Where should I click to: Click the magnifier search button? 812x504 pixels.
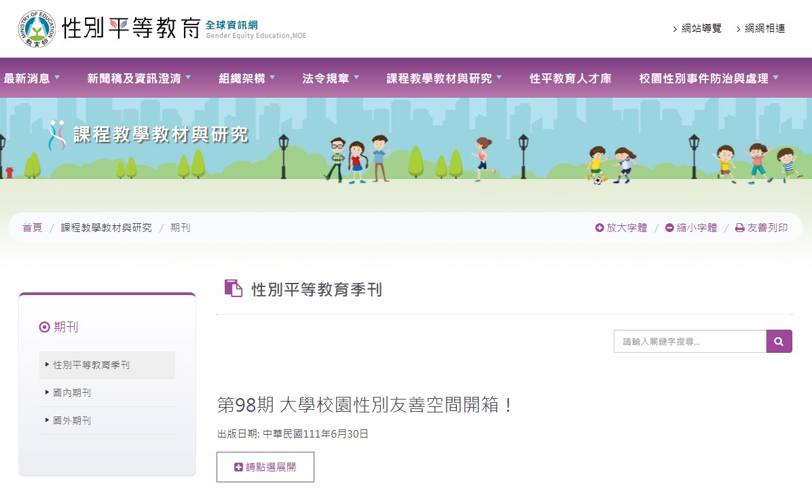pos(779,341)
